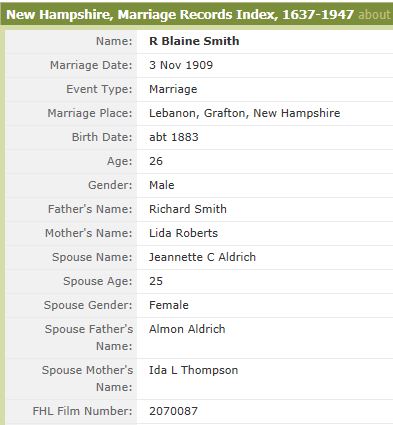Click the Spouse Mother's Name label

click(x=87, y=378)
